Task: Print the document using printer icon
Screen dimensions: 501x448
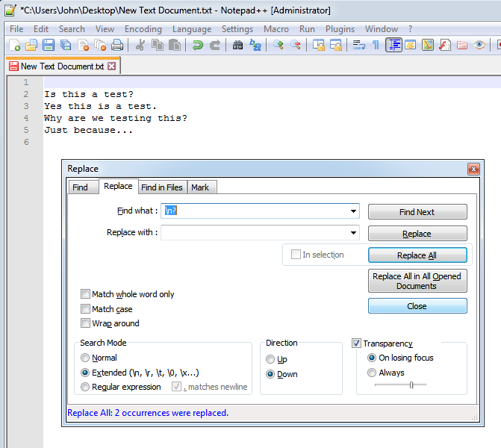Action: [x=117, y=45]
